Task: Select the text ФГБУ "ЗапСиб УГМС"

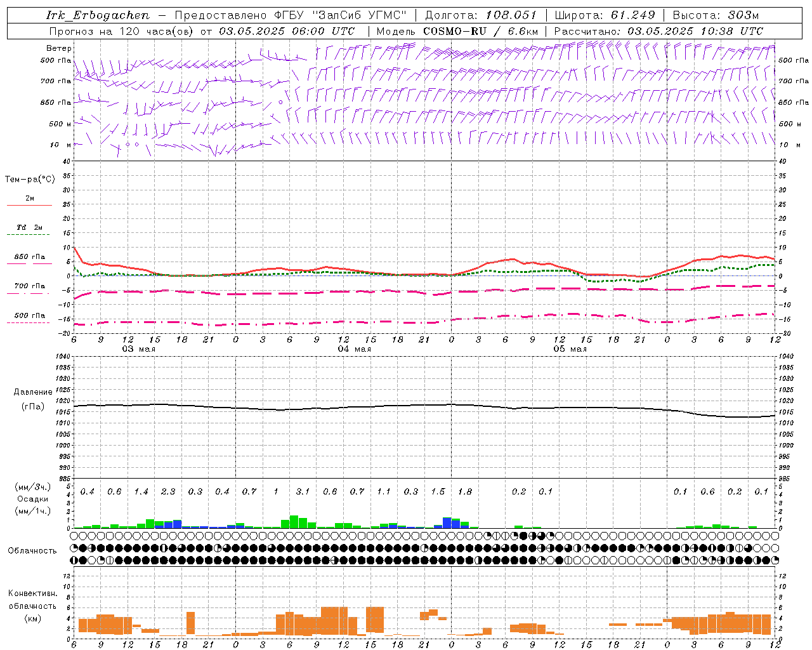Action: (342, 15)
